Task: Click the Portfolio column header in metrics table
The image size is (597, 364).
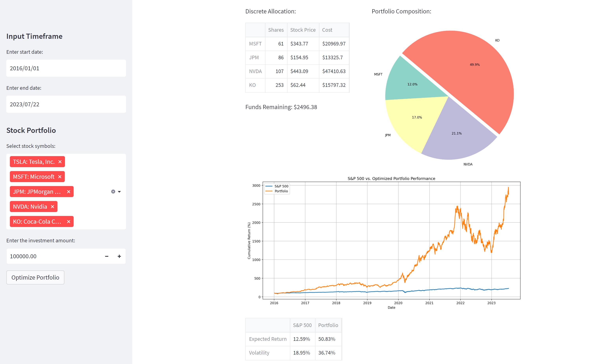Action: coord(328,325)
